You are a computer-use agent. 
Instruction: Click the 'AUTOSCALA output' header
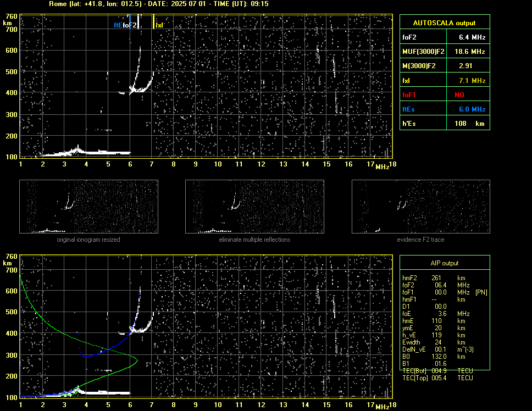coord(445,23)
